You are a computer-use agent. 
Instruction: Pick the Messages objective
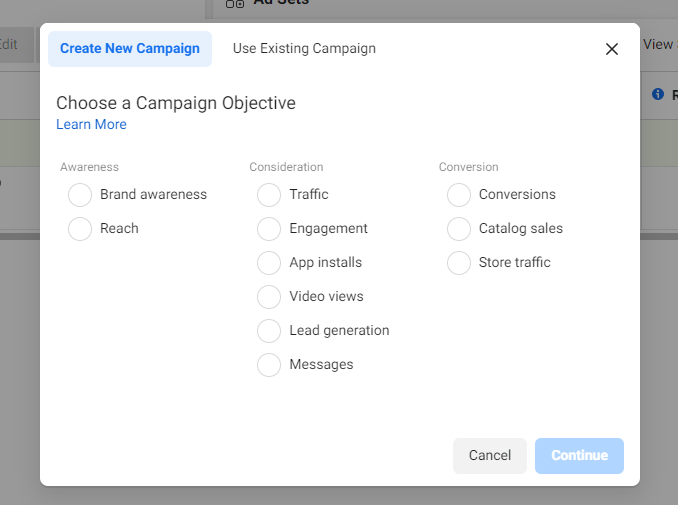pos(269,365)
